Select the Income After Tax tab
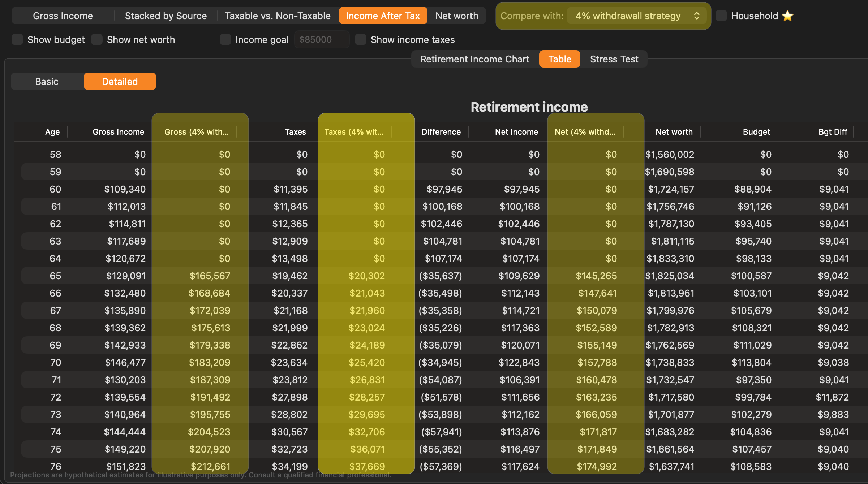Screen dimensions: 868x484 [383, 16]
